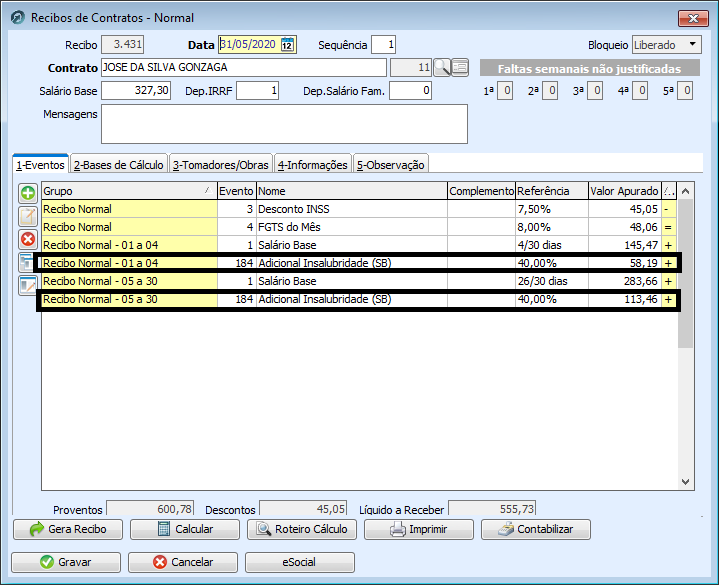The width and height of the screenshot is (721, 586).
Task: Click the edit event notepad icon
Action: pyautogui.click(x=28, y=216)
